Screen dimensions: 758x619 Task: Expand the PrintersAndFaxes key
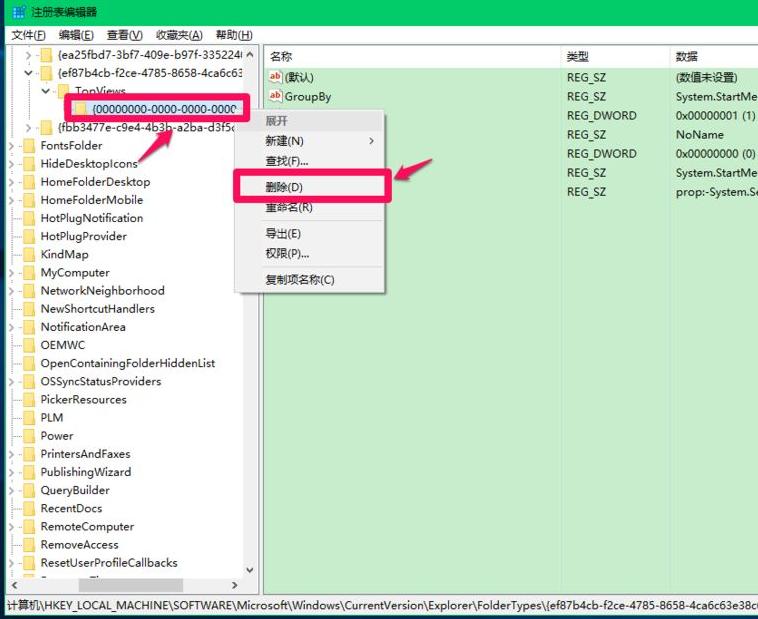(11, 454)
